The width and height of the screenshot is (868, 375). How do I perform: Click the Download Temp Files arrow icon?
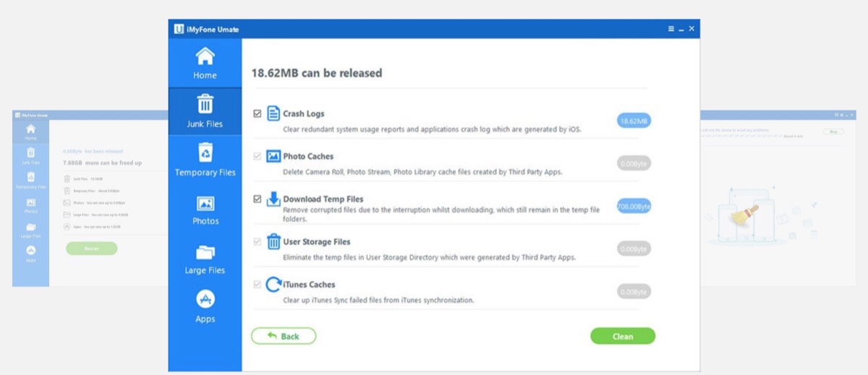click(x=273, y=199)
